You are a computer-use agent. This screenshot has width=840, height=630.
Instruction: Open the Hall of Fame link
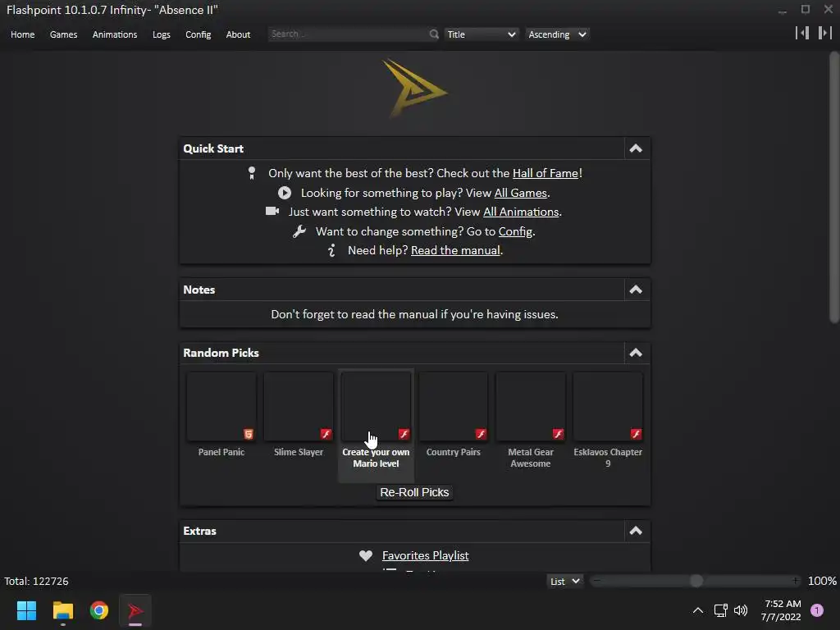[x=546, y=173]
